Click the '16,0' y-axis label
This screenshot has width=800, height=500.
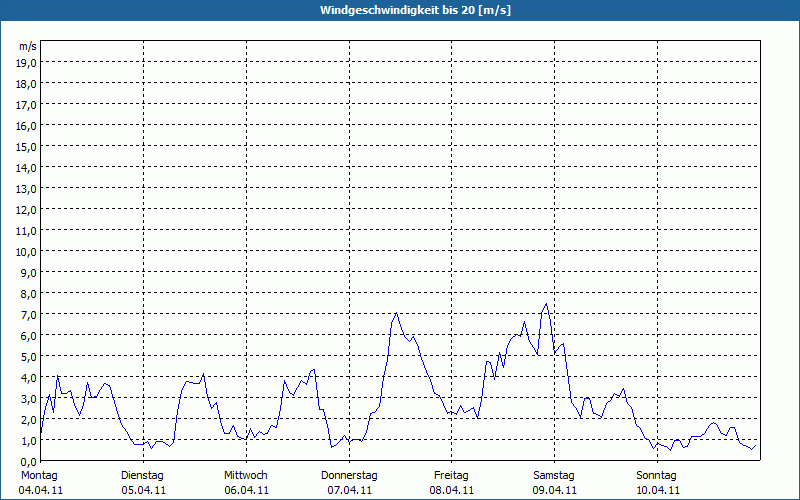pos(27,126)
